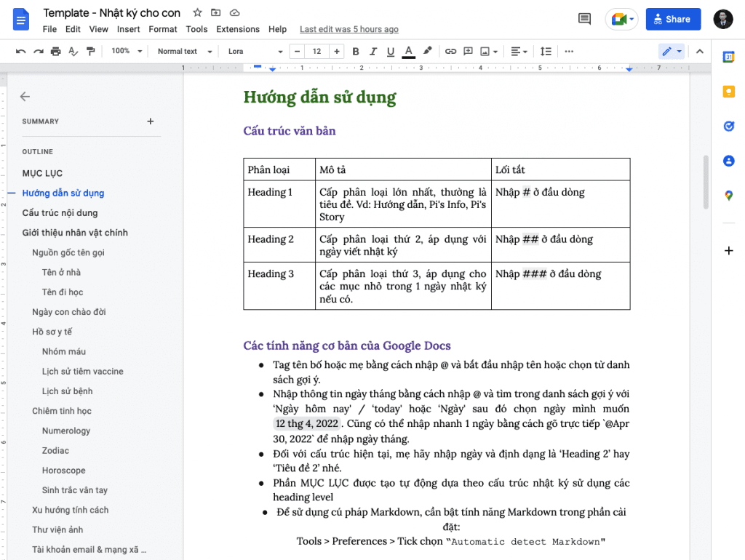Image resolution: width=745 pixels, height=560 pixels.
Task: Open the Extensions menu
Action: click(x=237, y=29)
